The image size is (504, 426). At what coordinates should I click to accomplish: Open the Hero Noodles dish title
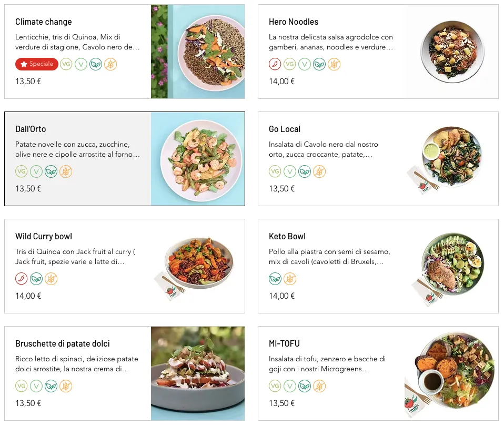click(294, 22)
